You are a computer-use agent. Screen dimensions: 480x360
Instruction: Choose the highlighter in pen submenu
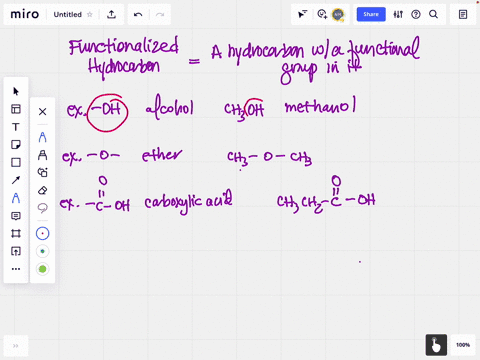coord(42,155)
